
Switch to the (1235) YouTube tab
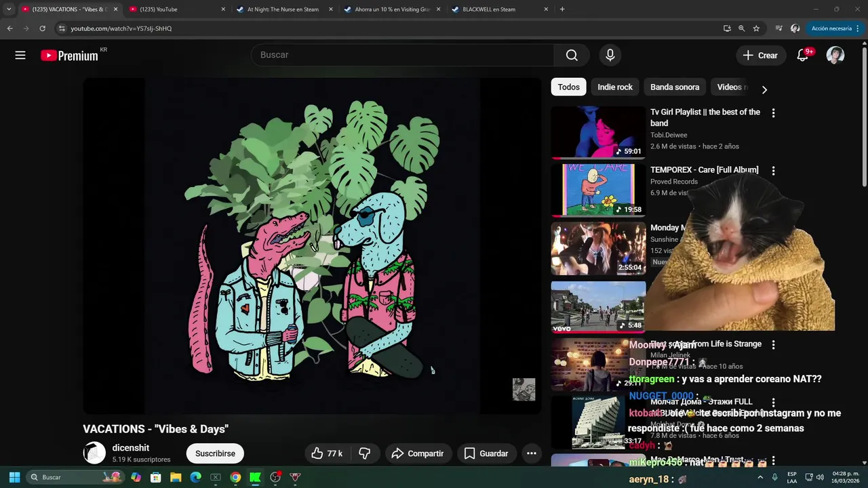177,9
